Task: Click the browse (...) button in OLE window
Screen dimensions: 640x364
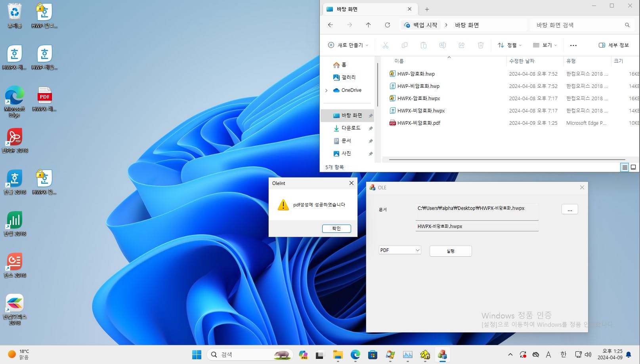Action: coord(570,210)
